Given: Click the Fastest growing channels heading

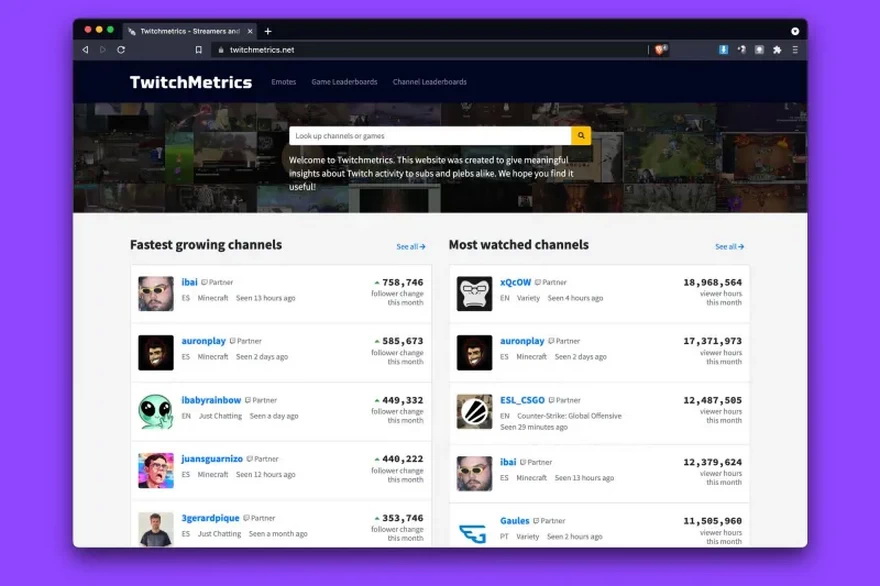Looking at the screenshot, I should 206,245.
